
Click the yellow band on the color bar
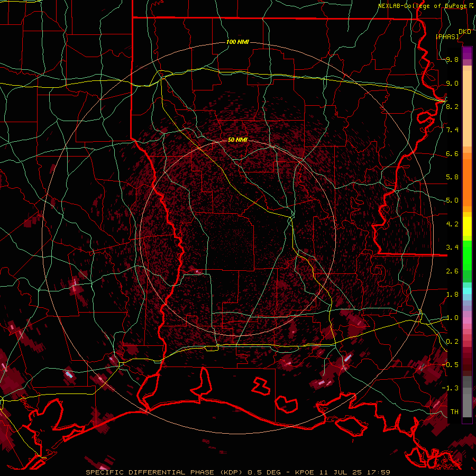[x=467, y=226]
